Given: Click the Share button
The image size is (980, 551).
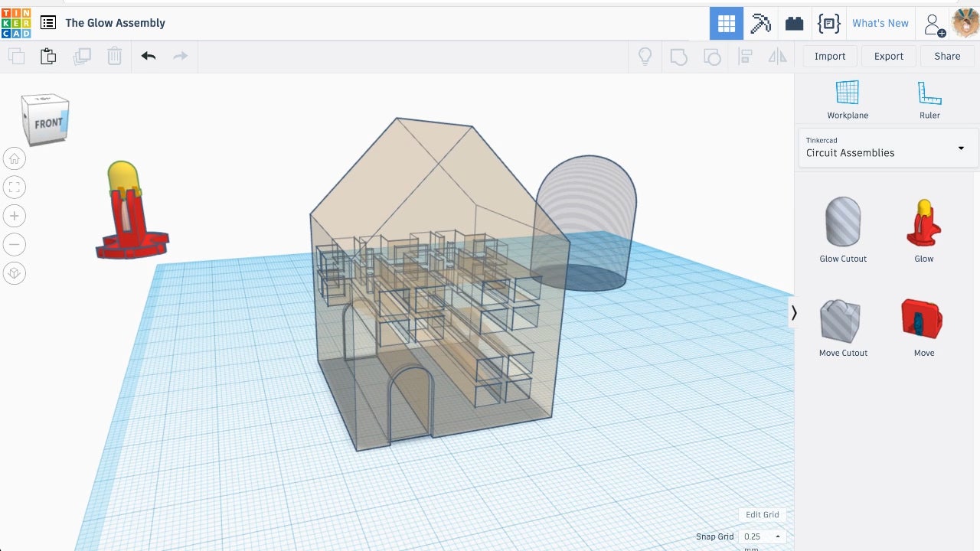Looking at the screenshot, I should 947,56.
